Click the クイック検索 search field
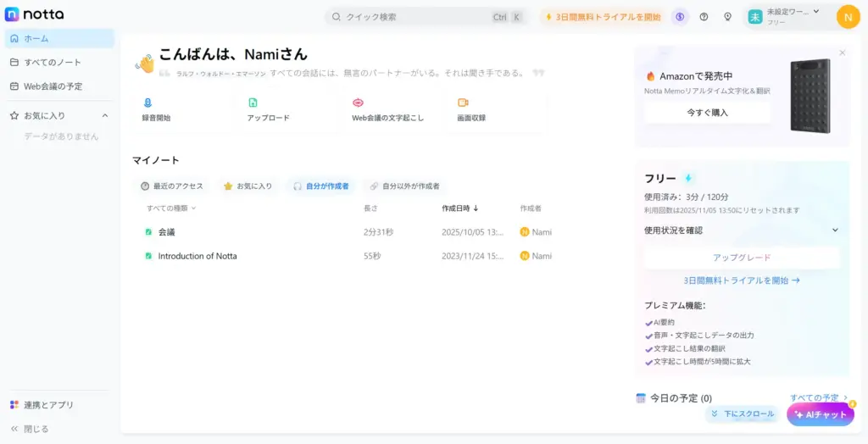The height and width of the screenshot is (444, 868). pos(426,17)
